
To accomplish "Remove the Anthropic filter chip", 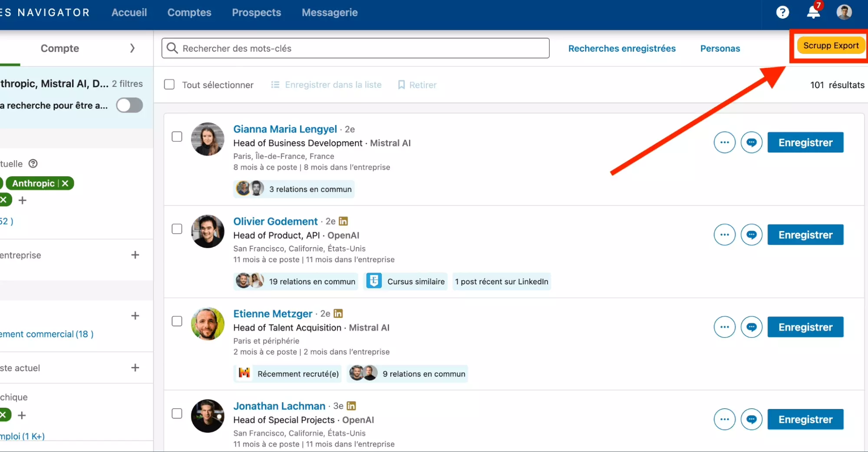I will click(65, 183).
